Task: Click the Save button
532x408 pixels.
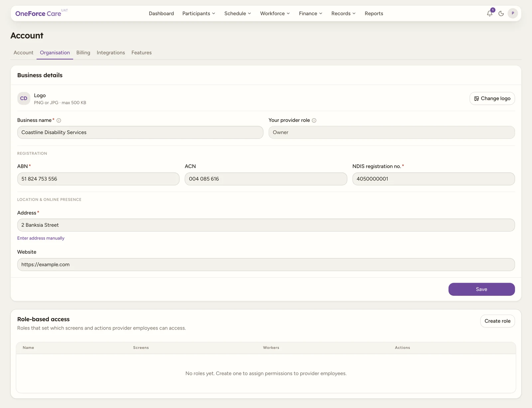Action: [481, 289]
